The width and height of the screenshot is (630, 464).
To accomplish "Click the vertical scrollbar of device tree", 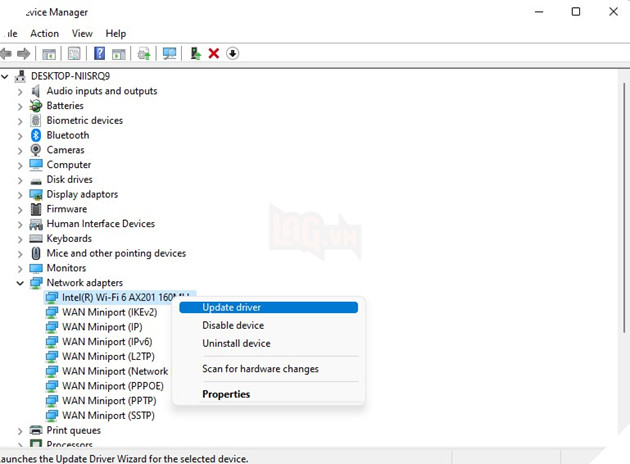I will (x=624, y=207).
